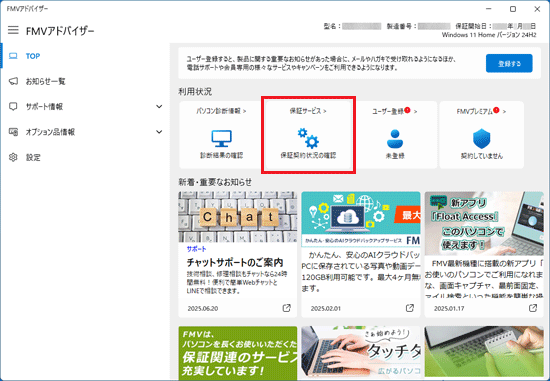This screenshot has height=381, width=550.
Task: Maximize the FMVアドバイザー window
Action: pyautogui.click(x=513, y=9)
